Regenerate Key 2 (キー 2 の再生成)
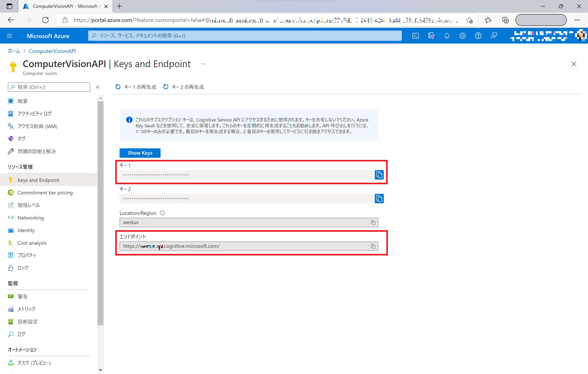Screen dimensions: 588x374 [x=183, y=87]
